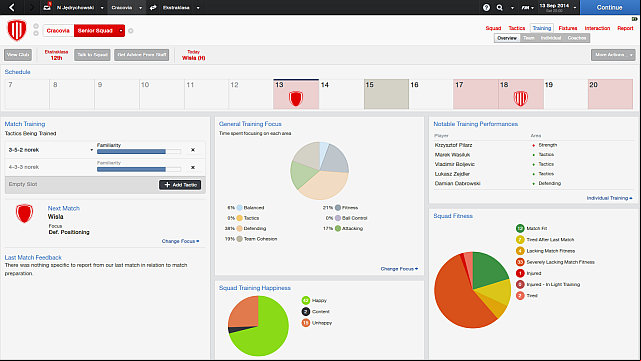
Task: Click the Happy count badge
Action: coord(306,300)
